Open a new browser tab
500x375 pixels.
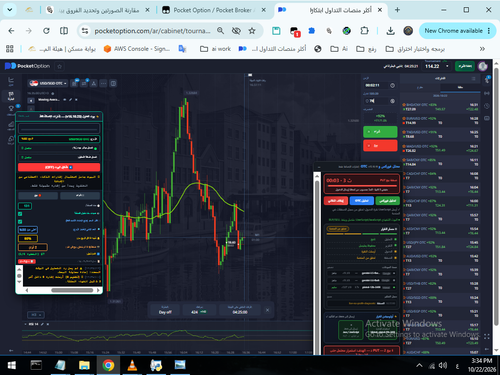coord(397,10)
